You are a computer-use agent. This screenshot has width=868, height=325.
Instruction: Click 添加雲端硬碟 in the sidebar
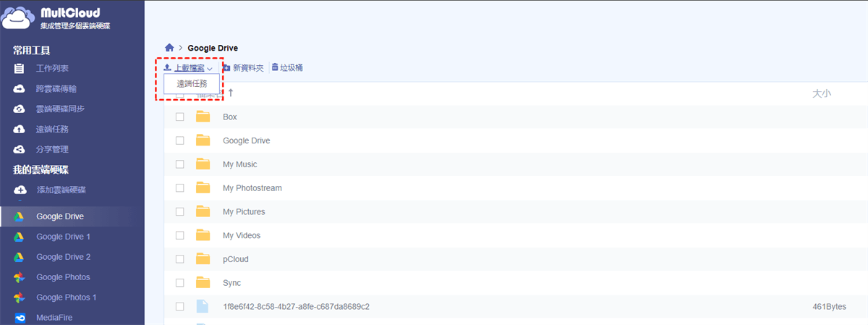coord(61,190)
